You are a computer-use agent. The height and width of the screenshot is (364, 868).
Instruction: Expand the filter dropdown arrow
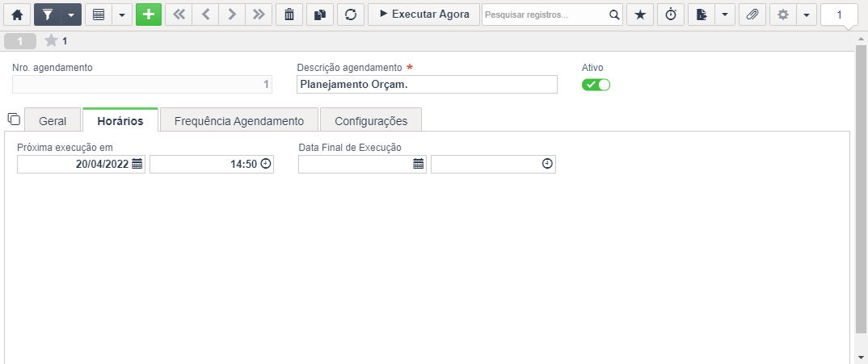coord(71,15)
